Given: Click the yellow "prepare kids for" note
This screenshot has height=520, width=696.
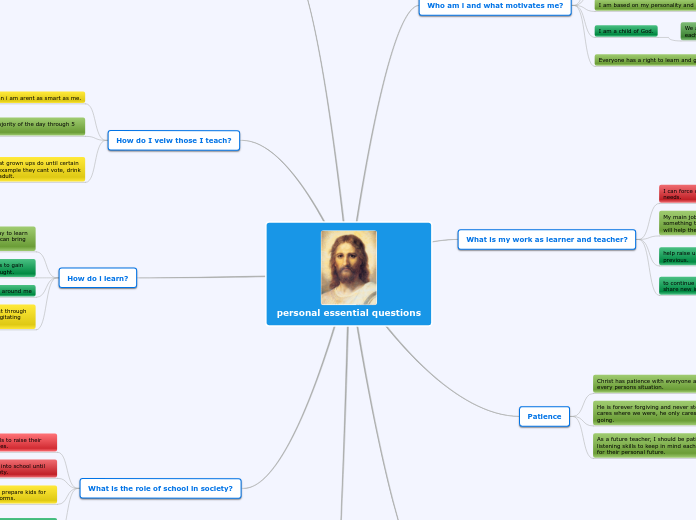Looking at the screenshot, I should coord(28,495).
